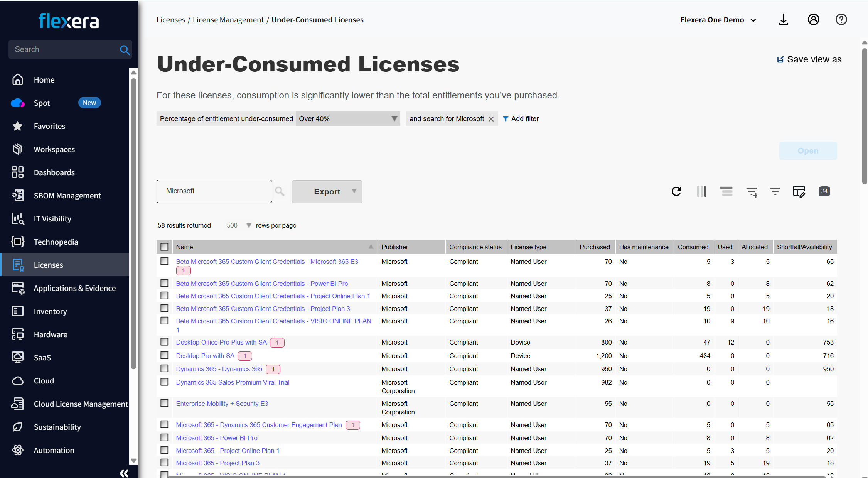
Task: Open Technopedia icon in sidebar
Action: (x=18, y=242)
